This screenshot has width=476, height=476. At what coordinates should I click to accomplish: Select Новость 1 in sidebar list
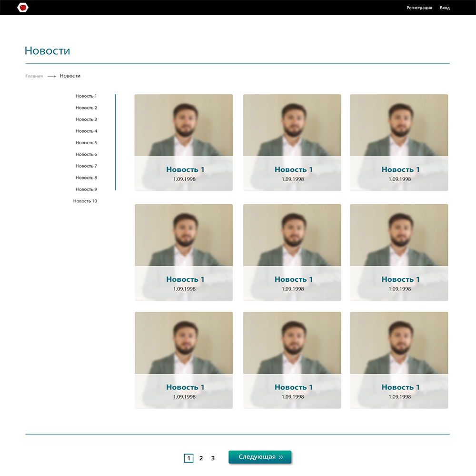click(86, 96)
